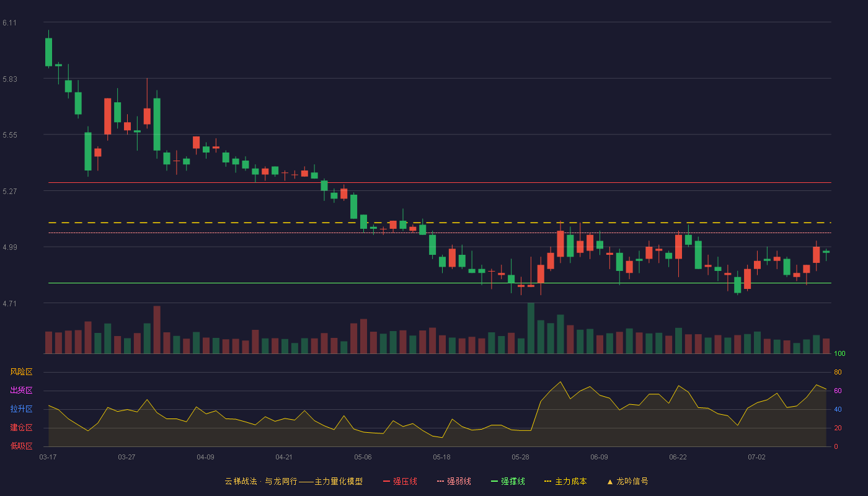Toggle the 主力成本 legend item
Viewport: 868px width, 496px height.
(565, 481)
